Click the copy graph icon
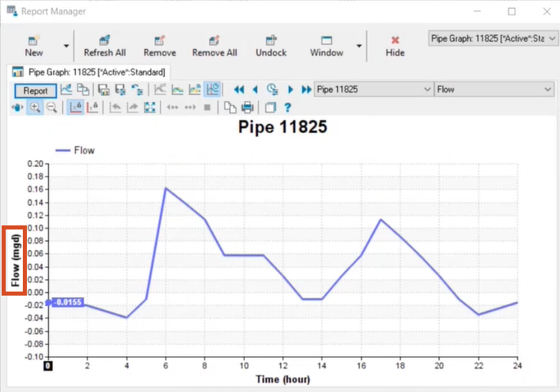The image size is (560, 392). (230, 107)
